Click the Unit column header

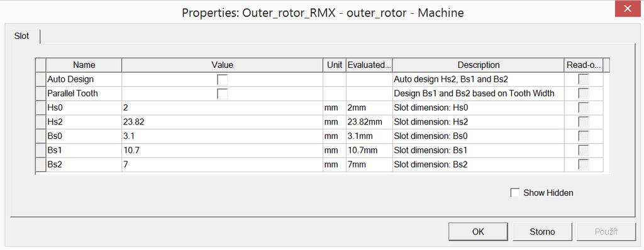click(335, 65)
